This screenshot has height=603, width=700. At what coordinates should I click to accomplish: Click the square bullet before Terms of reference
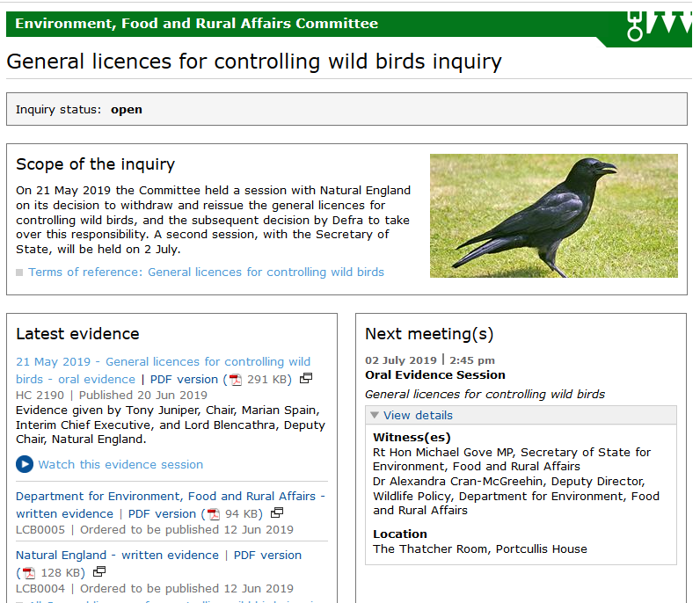(19, 272)
